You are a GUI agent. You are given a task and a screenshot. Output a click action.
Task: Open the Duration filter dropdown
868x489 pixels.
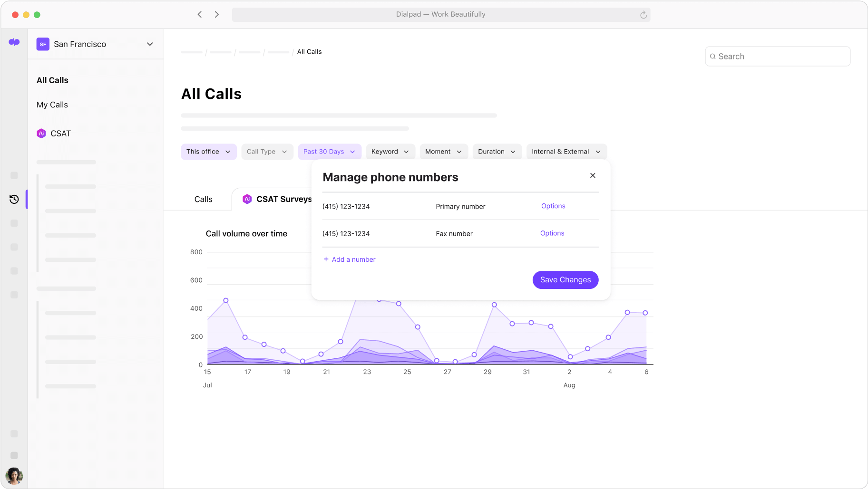(x=497, y=152)
